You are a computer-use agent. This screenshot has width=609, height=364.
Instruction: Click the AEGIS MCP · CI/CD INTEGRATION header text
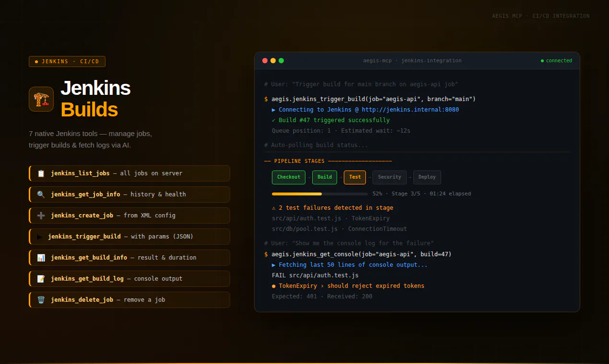[x=541, y=16]
